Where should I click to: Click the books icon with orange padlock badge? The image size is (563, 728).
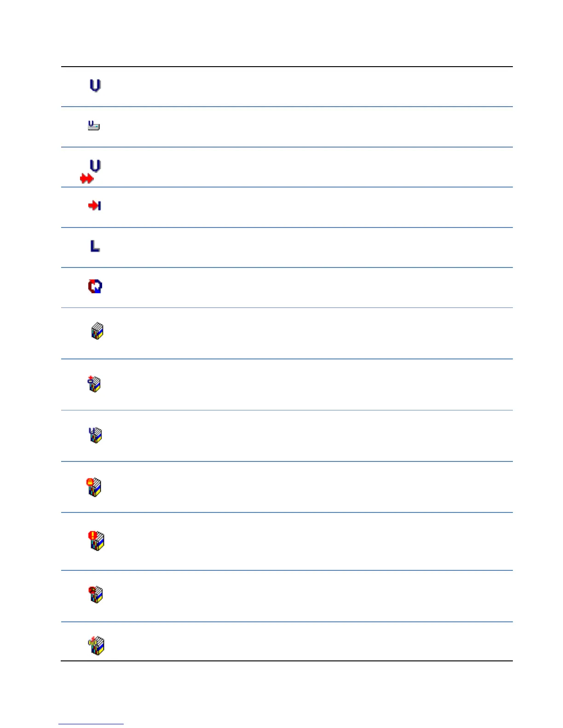tap(94, 487)
